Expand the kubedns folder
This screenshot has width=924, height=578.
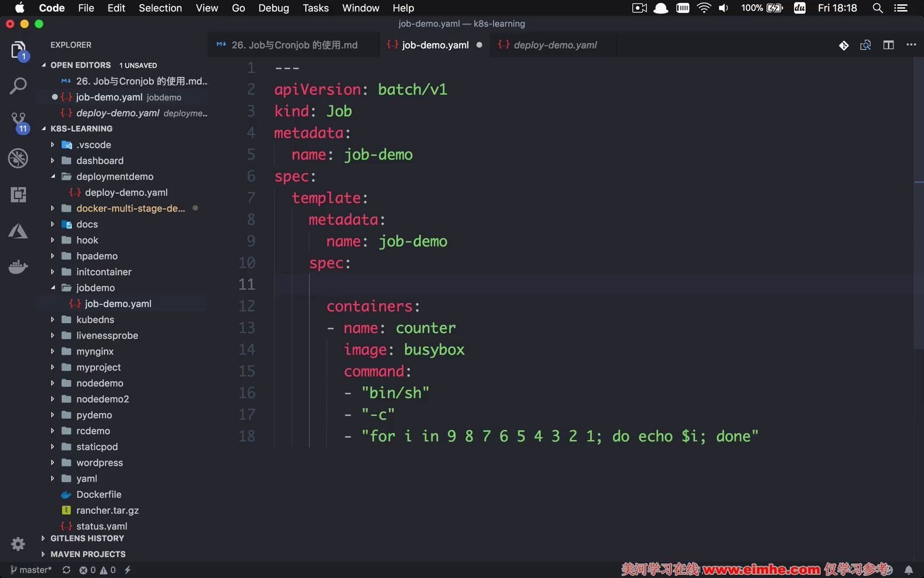pyautogui.click(x=95, y=320)
